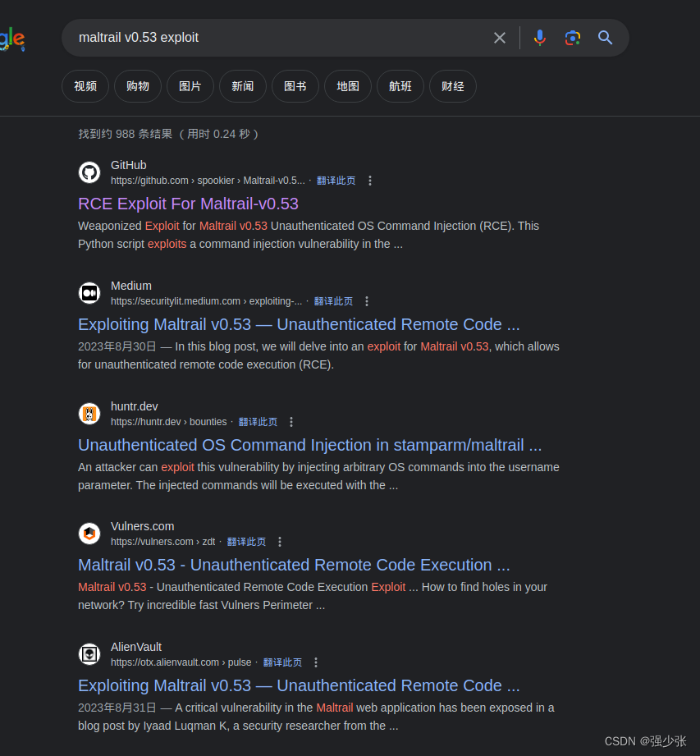Open more options for Vulners.com result
The height and width of the screenshot is (756, 700).
click(280, 542)
